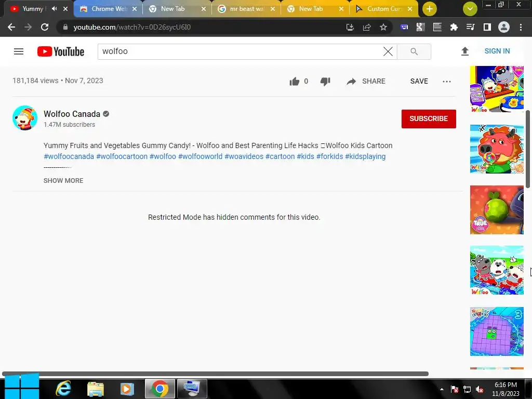532x399 pixels.
Task: Click the search magnifier button
Action: pos(414,51)
